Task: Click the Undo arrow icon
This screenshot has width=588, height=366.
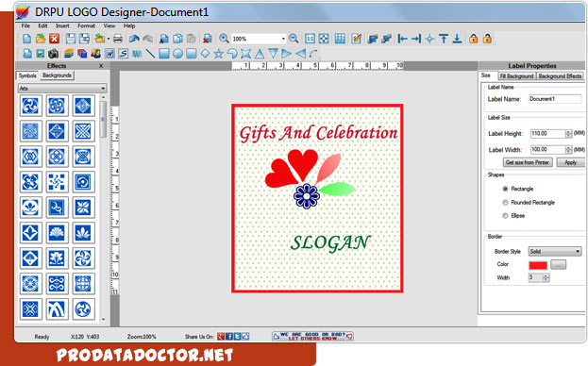Action: click(x=134, y=39)
